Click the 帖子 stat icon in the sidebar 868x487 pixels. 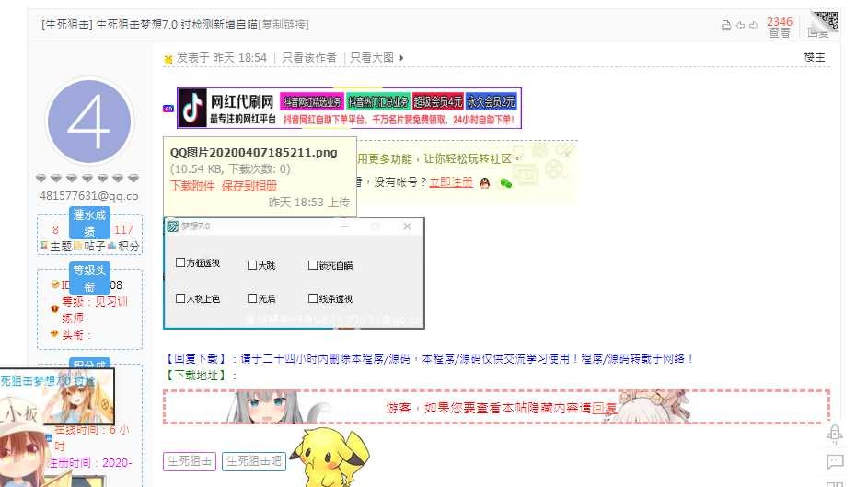coord(78,246)
